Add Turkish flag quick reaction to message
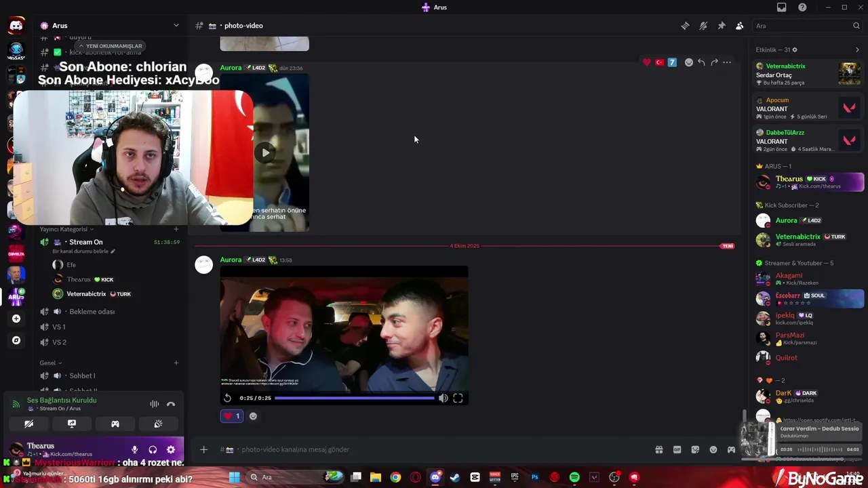This screenshot has height=488, width=868. [659, 62]
